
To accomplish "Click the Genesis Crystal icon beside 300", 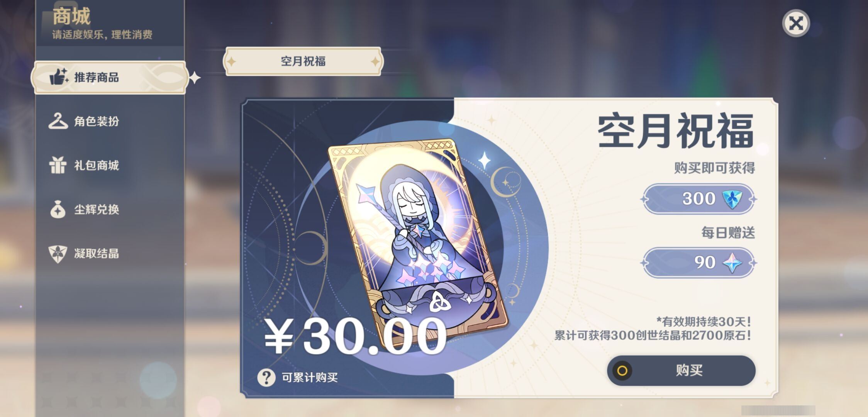I will (732, 199).
